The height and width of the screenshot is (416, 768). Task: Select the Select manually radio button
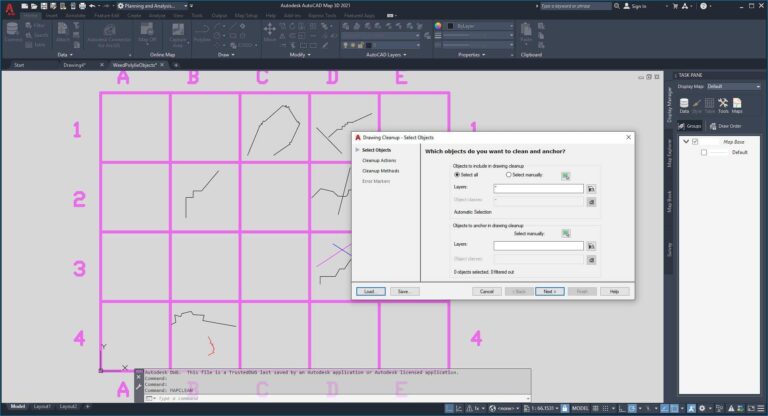click(x=508, y=174)
